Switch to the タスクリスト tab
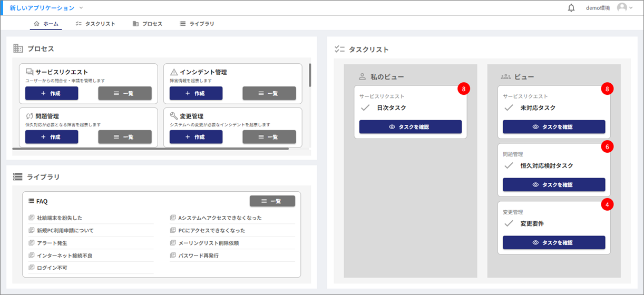The width and height of the screenshot is (644, 295). coord(95,24)
